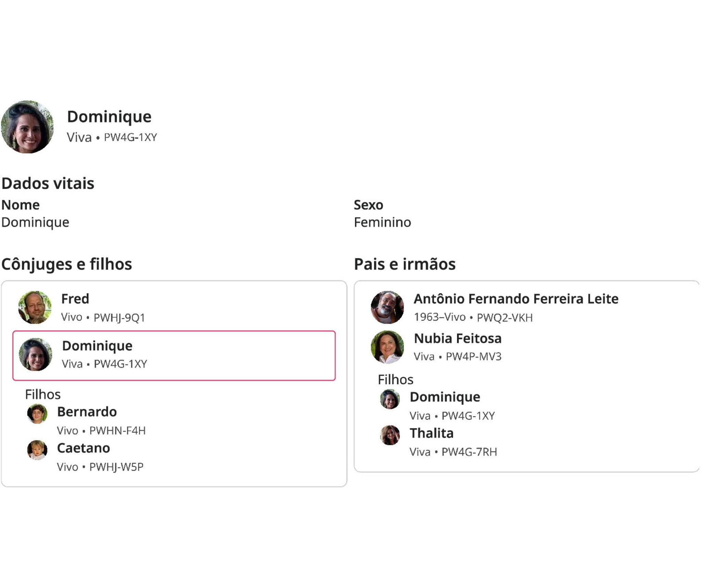This screenshot has height=588, width=701.
Task: Select Dominique's name in the siblings list
Action: pos(445,397)
